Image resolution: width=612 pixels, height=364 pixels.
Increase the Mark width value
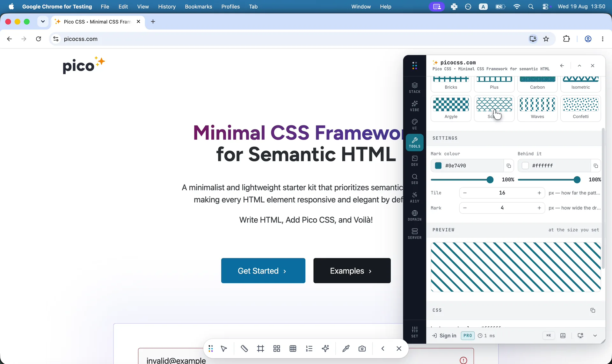point(539,208)
